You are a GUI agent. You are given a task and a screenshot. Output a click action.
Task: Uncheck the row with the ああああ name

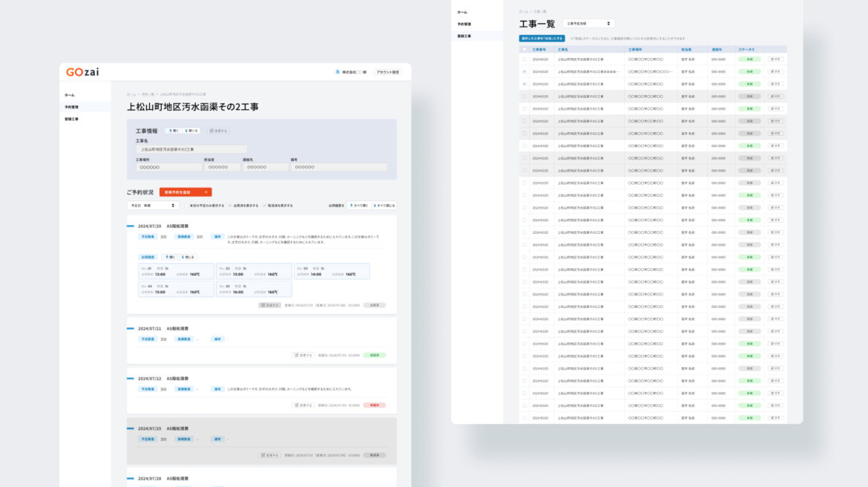click(x=525, y=71)
